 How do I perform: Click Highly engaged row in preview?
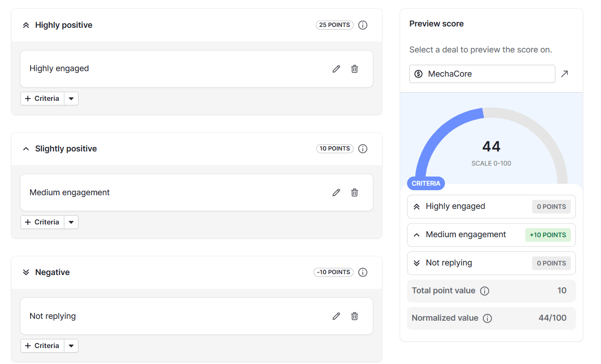tap(491, 207)
